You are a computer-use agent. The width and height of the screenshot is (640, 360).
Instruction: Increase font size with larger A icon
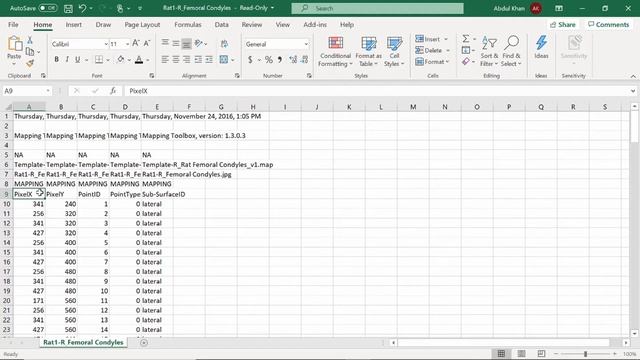coord(136,44)
